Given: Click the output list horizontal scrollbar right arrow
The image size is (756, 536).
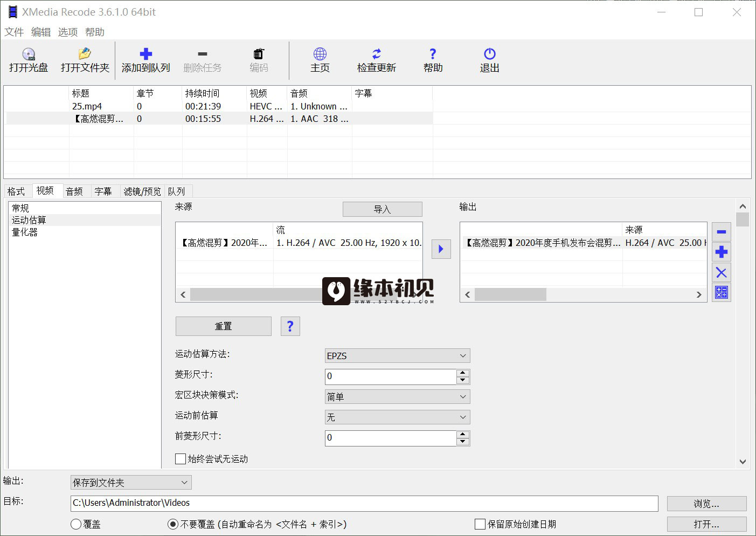Looking at the screenshot, I should [x=699, y=294].
